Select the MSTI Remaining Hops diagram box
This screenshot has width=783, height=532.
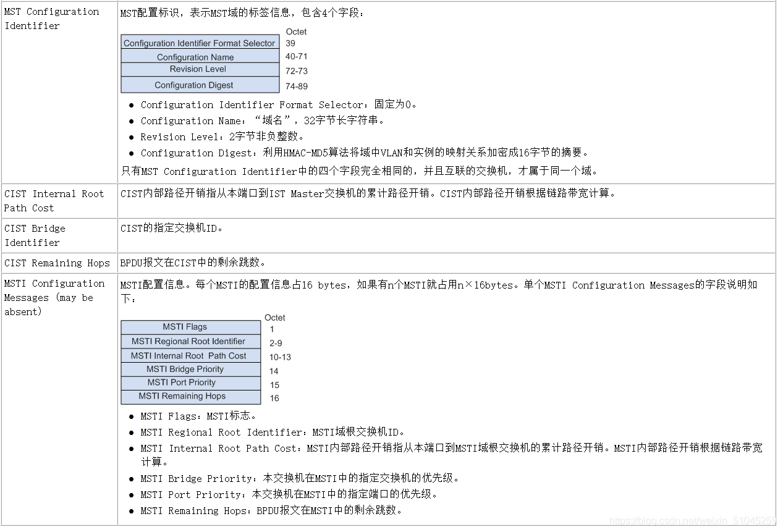click(190, 396)
